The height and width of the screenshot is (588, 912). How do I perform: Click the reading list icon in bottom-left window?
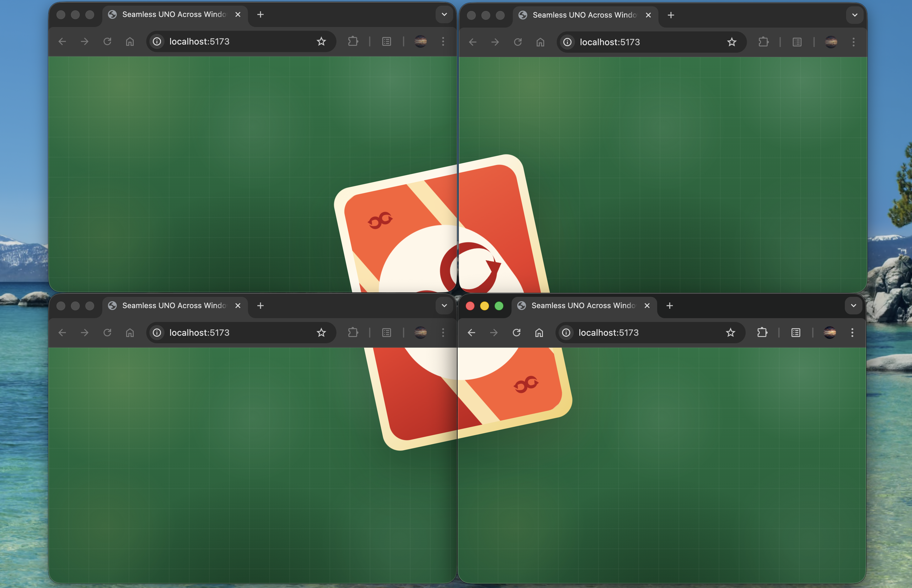coord(387,333)
